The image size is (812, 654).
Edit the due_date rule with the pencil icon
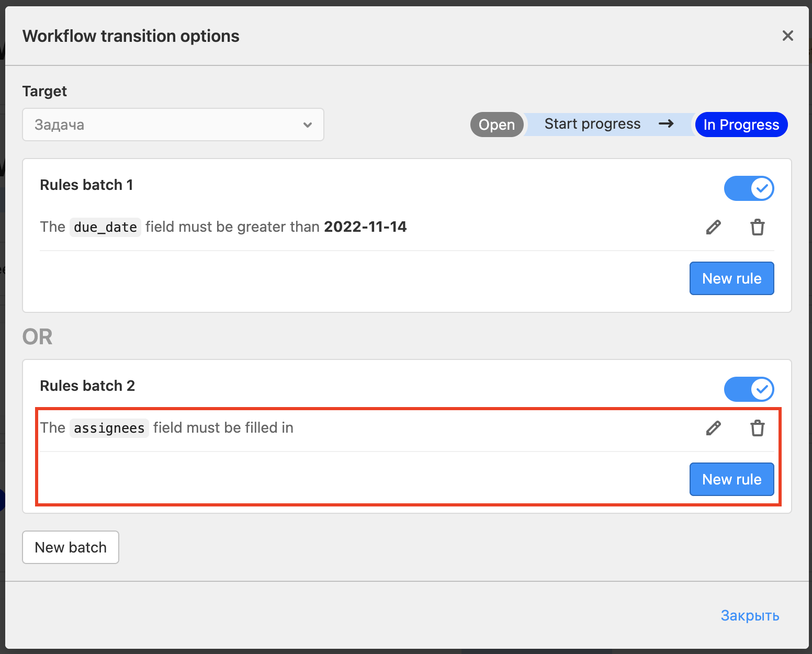coord(713,227)
